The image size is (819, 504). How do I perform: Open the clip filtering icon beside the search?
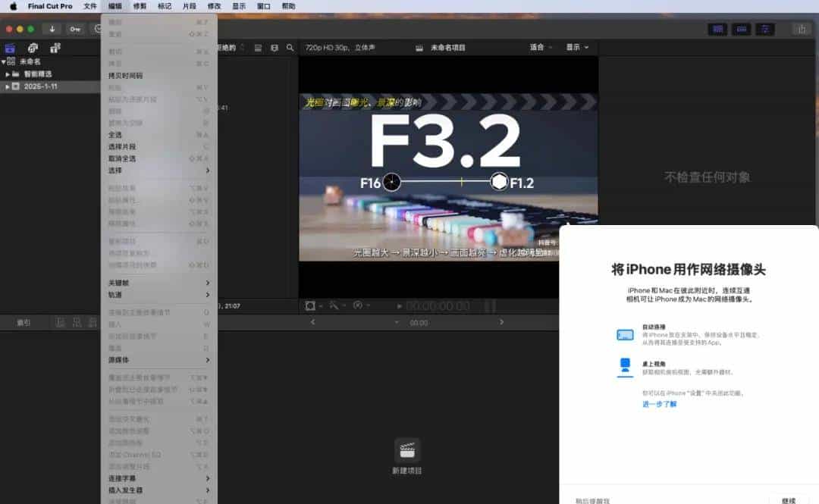(x=274, y=47)
